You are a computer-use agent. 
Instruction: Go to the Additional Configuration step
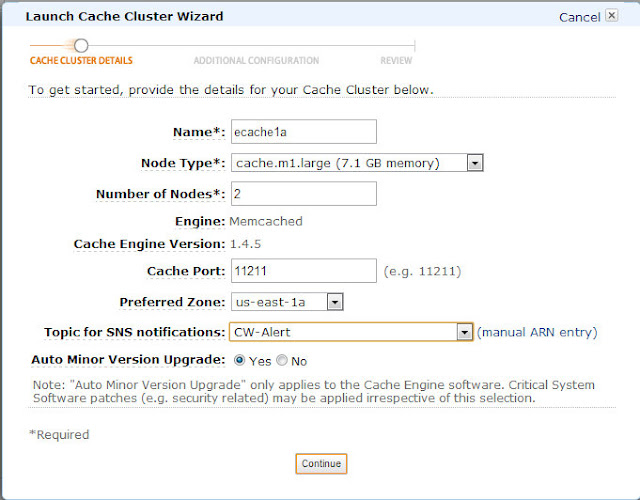click(256, 61)
